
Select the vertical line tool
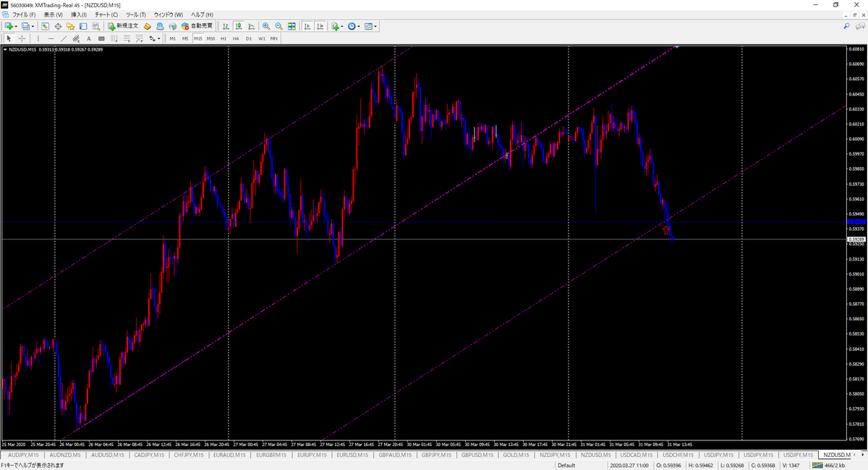38,38
